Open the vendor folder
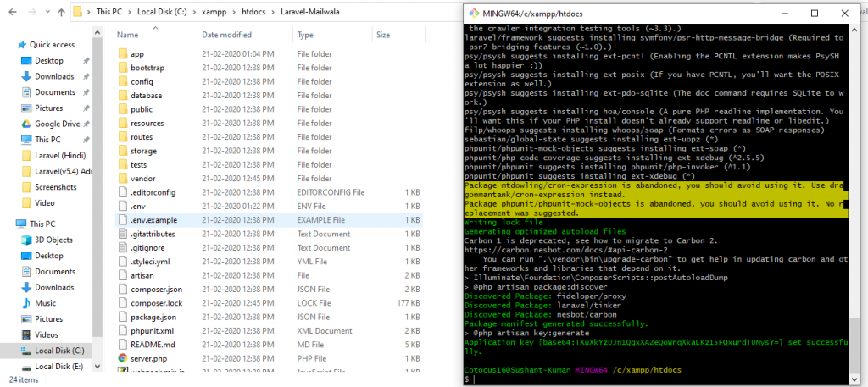The height and width of the screenshot is (387, 868). click(x=142, y=179)
